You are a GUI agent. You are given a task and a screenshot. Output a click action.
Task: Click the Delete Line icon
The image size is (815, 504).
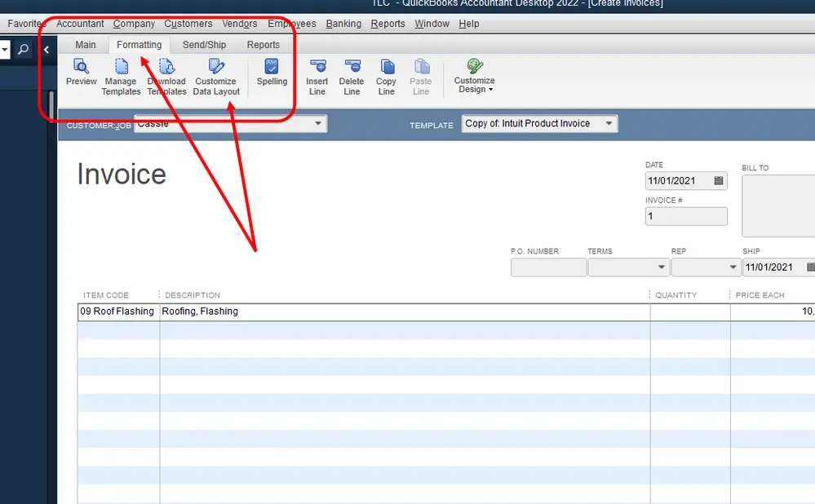coord(352,67)
